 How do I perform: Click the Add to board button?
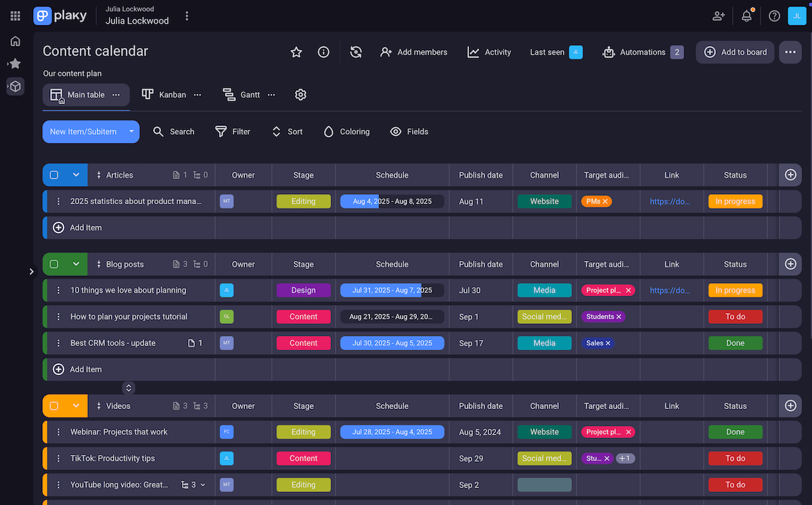735,51
